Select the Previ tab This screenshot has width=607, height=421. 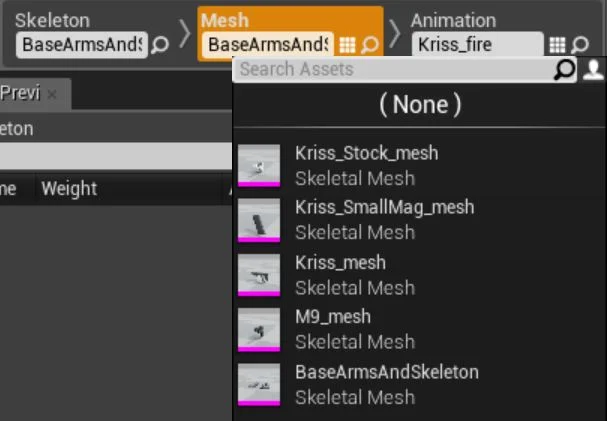[20, 93]
